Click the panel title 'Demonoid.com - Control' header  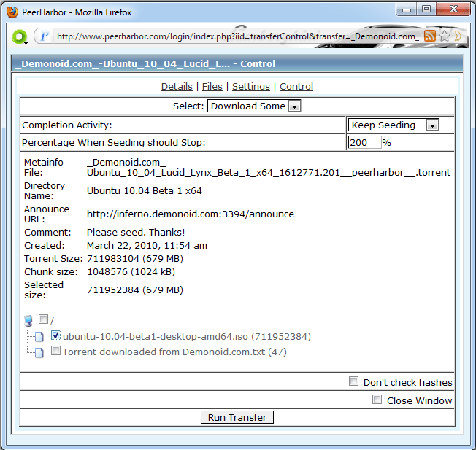pos(237,63)
